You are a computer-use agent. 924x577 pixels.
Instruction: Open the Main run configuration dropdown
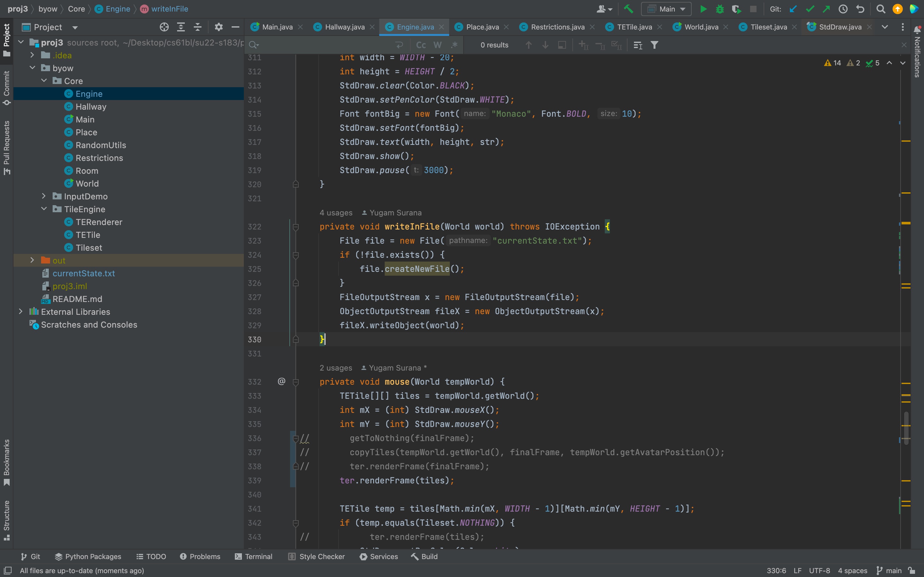(666, 9)
